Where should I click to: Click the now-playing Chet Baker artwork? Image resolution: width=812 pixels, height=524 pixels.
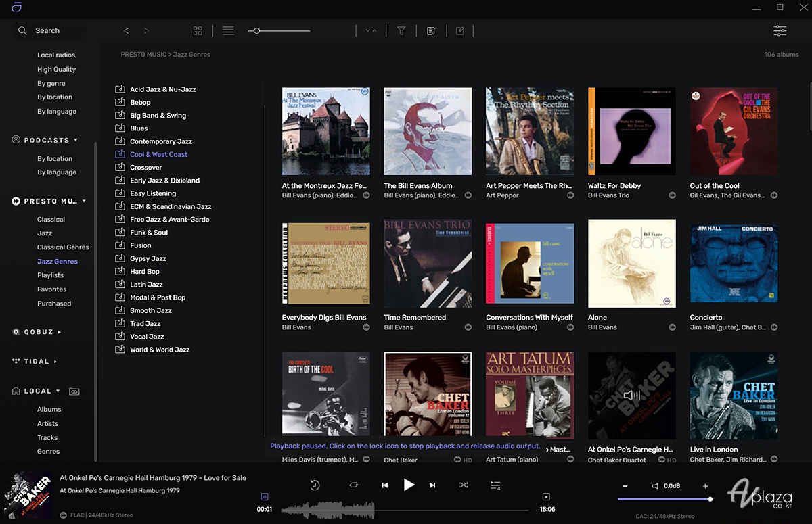tap(28, 494)
